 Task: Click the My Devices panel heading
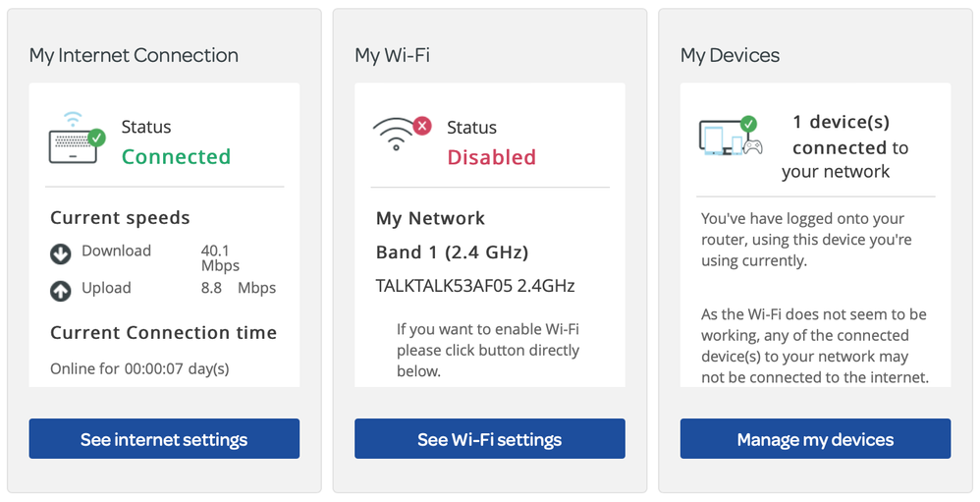click(x=730, y=55)
